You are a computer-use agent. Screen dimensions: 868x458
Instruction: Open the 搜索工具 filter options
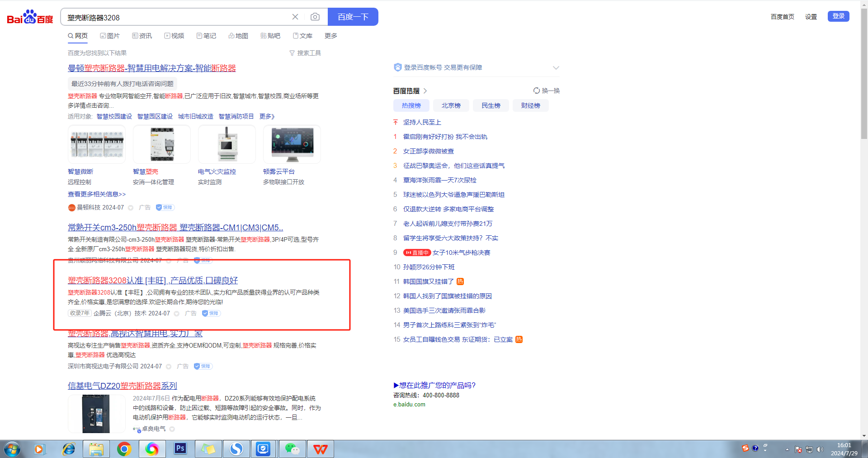305,53
